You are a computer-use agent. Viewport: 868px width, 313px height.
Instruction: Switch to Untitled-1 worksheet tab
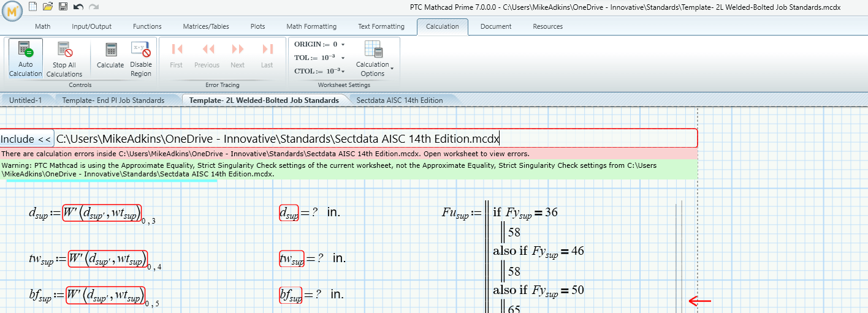point(26,100)
